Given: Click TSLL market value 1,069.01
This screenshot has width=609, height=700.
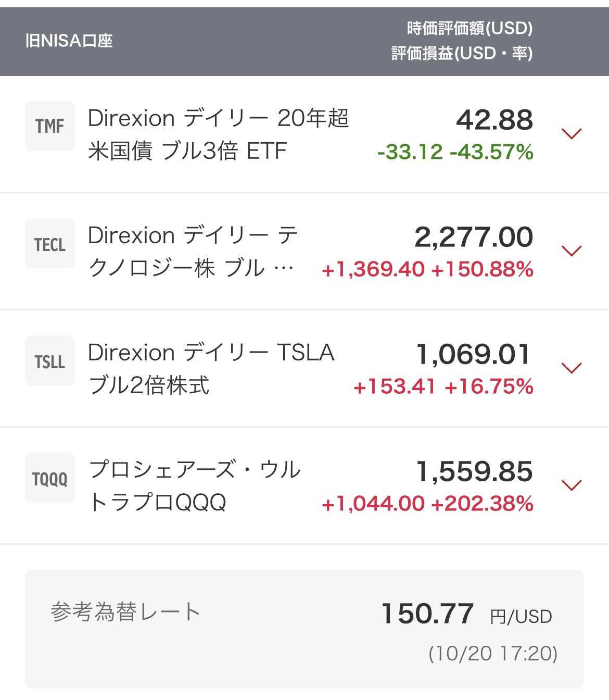Looking at the screenshot, I should [474, 354].
